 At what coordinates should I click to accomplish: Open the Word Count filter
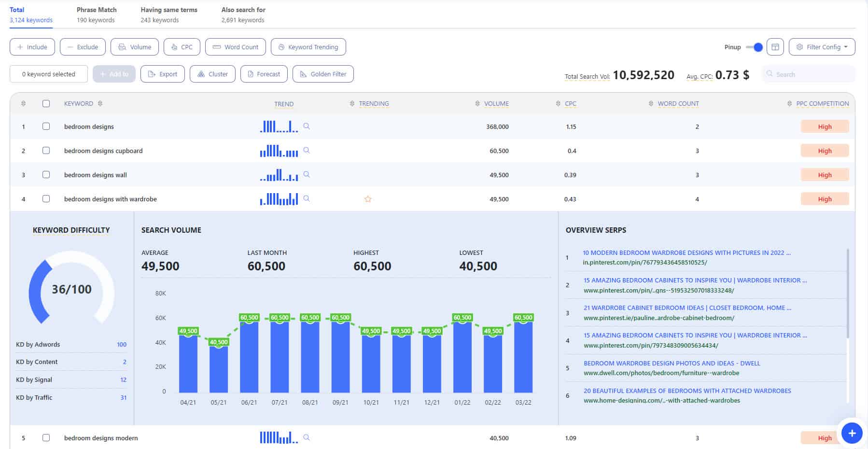[236, 47]
